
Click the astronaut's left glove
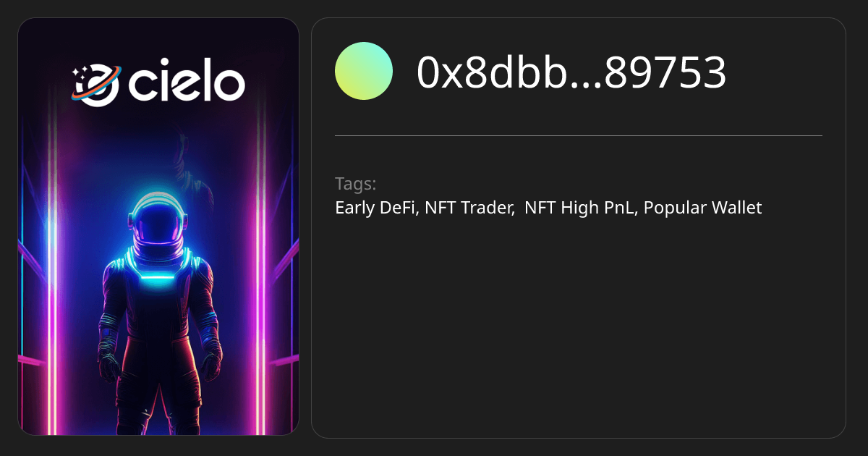(109, 360)
